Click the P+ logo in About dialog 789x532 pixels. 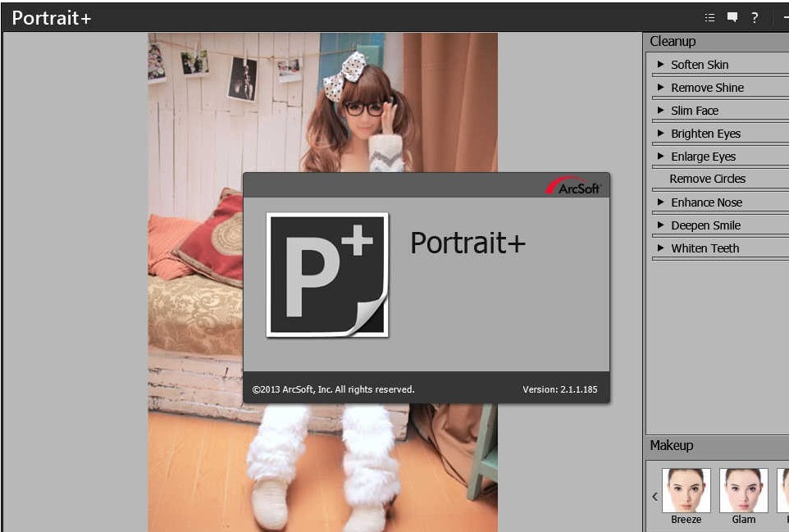point(327,275)
